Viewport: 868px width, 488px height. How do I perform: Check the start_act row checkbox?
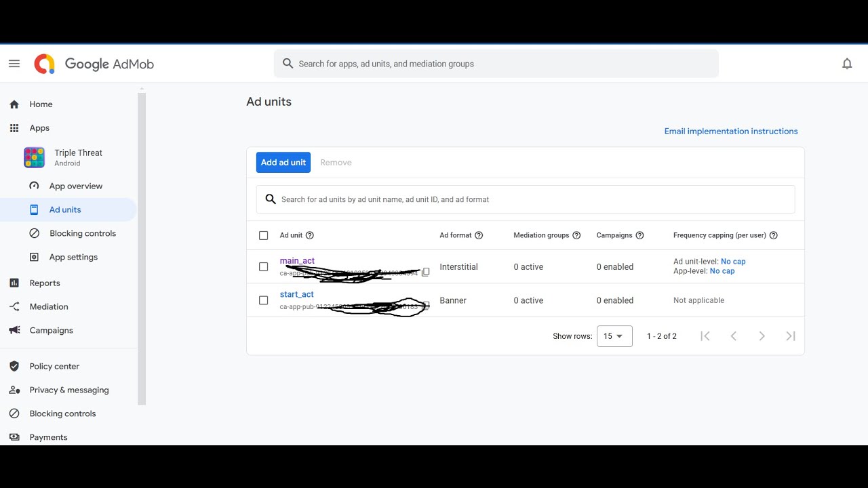click(x=264, y=300)
